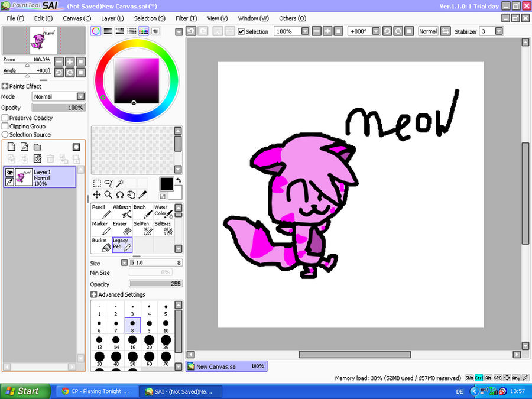
Task: Create a new normal layer
Action: 12,147
